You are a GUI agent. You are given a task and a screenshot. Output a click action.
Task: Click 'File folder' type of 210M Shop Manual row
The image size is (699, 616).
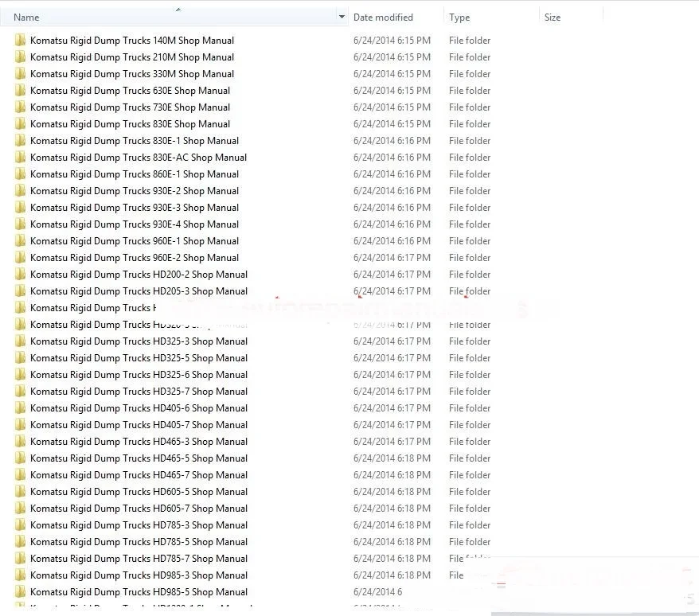(x=470, y=57)
